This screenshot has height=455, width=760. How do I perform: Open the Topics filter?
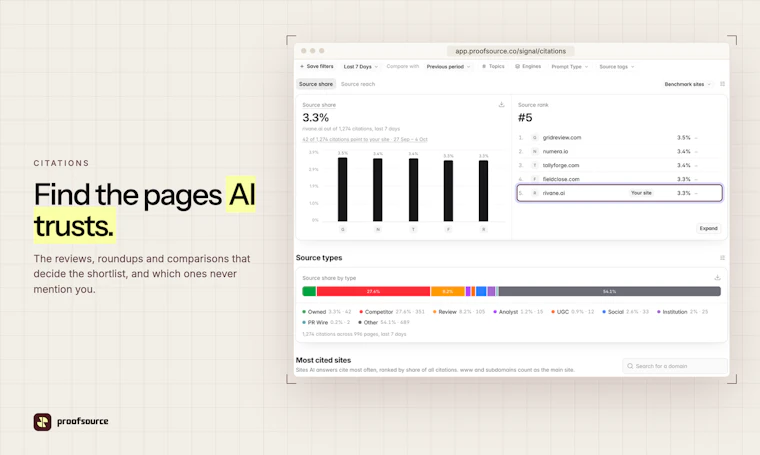(x=493, y=66)
